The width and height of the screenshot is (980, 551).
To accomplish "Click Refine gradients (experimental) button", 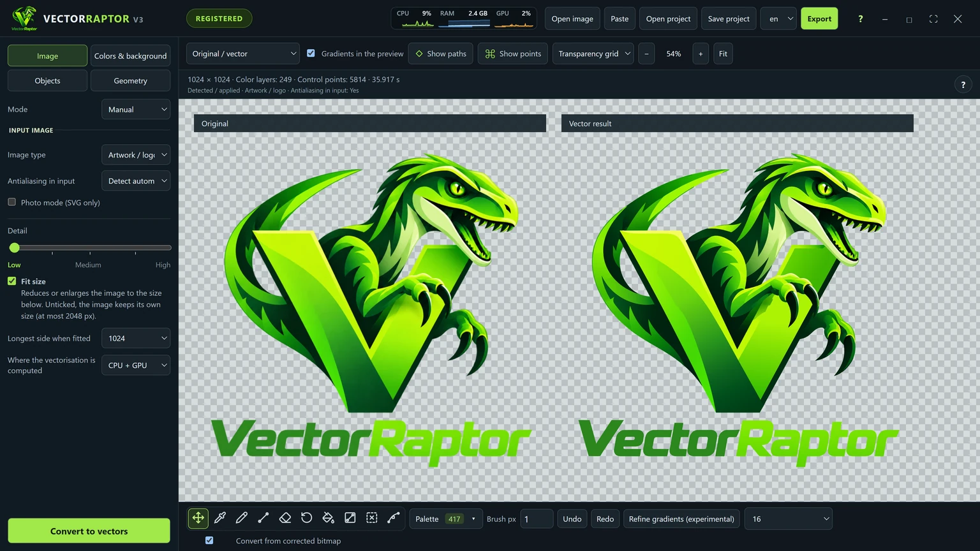I will pyautogui.click(x=681, y=518).
